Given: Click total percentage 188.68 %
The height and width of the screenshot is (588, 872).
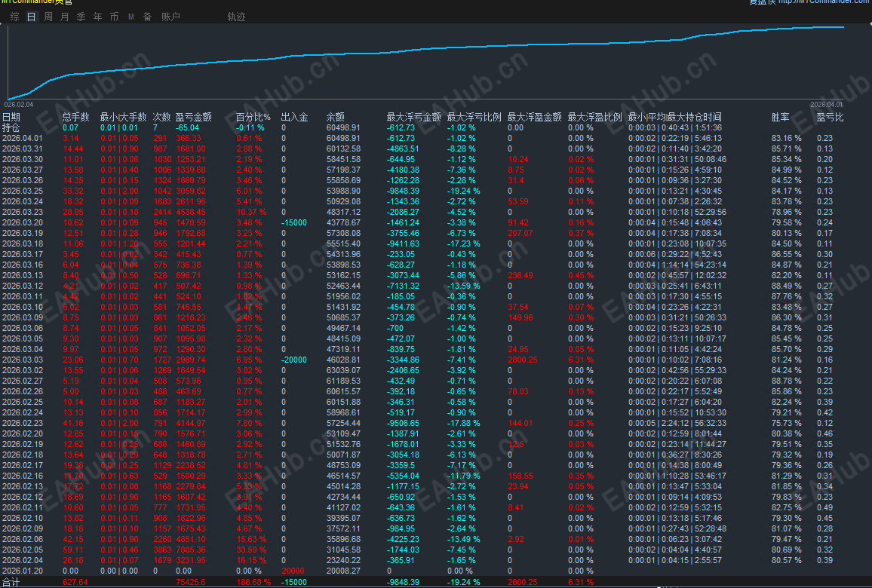Looking at the screenshot, I should click(x=253, y=582).
